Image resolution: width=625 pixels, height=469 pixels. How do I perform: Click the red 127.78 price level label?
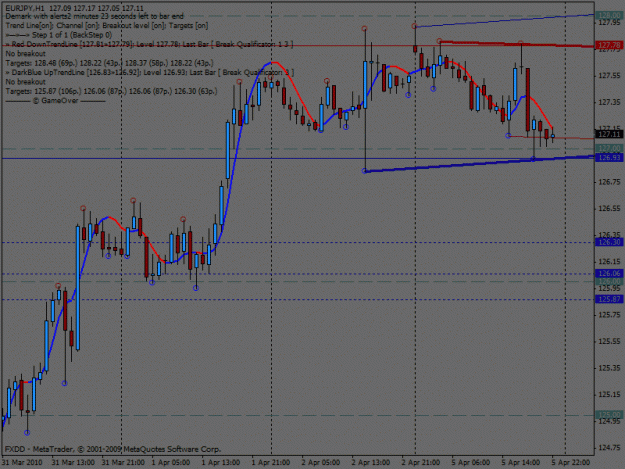[x=609, y=45]
